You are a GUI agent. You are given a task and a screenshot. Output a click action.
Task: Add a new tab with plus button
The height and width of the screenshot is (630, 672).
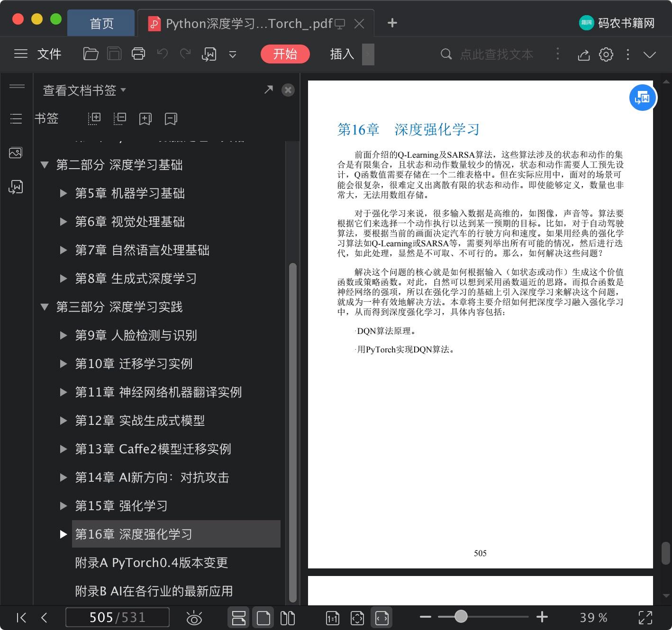[x=392, y=23]
